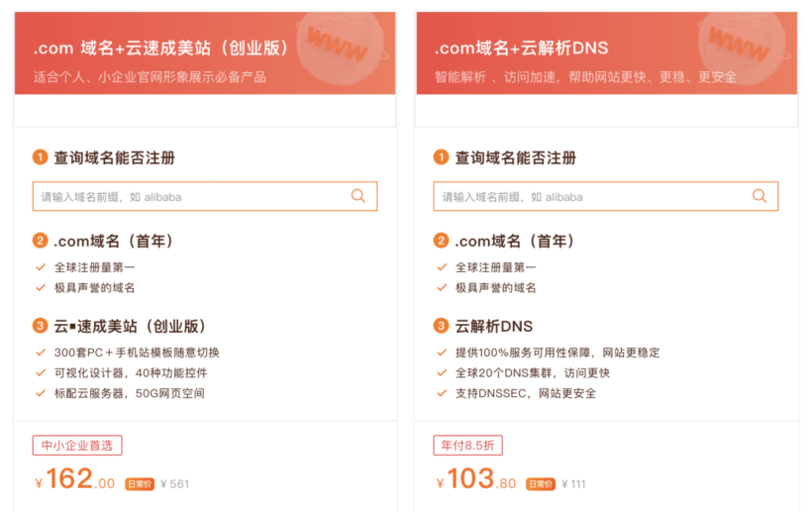Click the 中小企业首选 tag

(77, 446)
